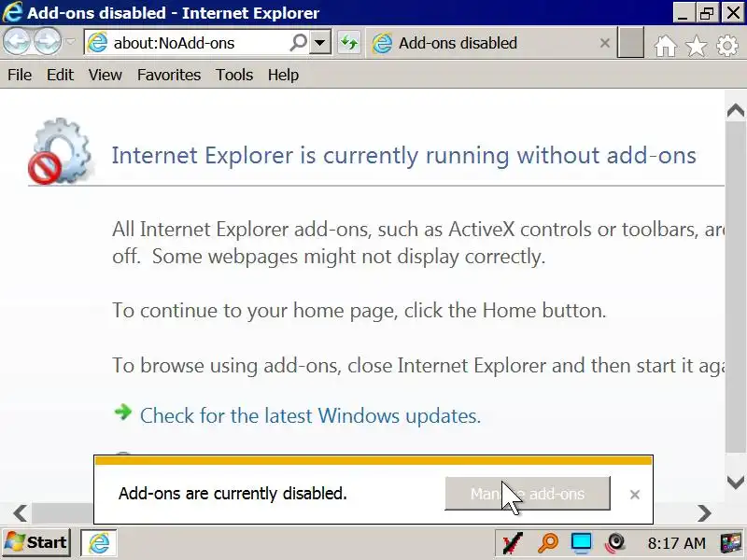
Task: Open Tools with the gear icon
Action: pos(727,46)
